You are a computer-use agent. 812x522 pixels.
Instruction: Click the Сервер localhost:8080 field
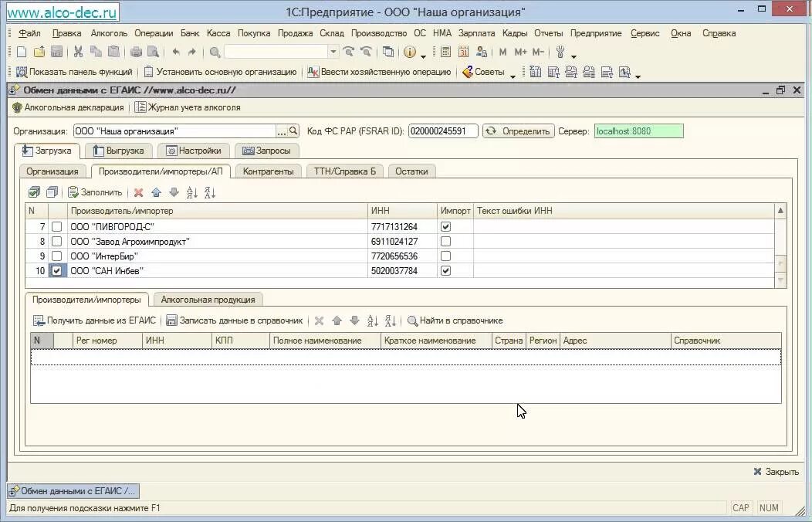638,131
